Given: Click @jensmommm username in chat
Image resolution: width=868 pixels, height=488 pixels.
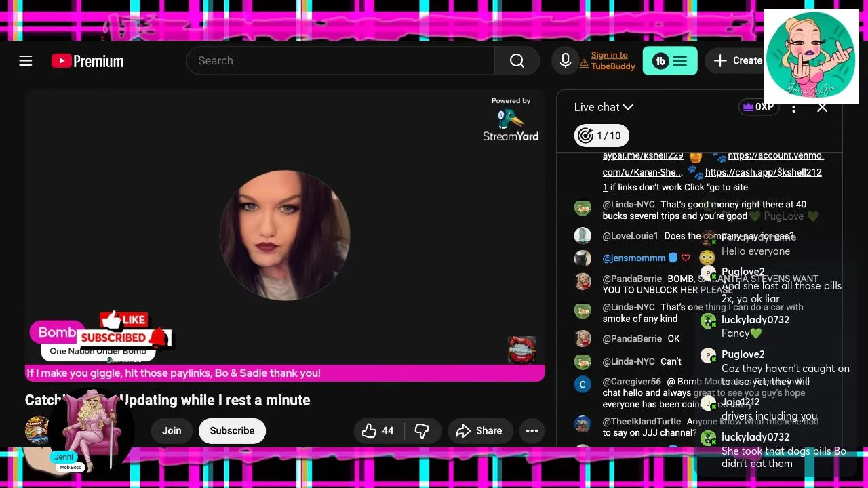Looking at the screenshot, I should click(634, 258).
